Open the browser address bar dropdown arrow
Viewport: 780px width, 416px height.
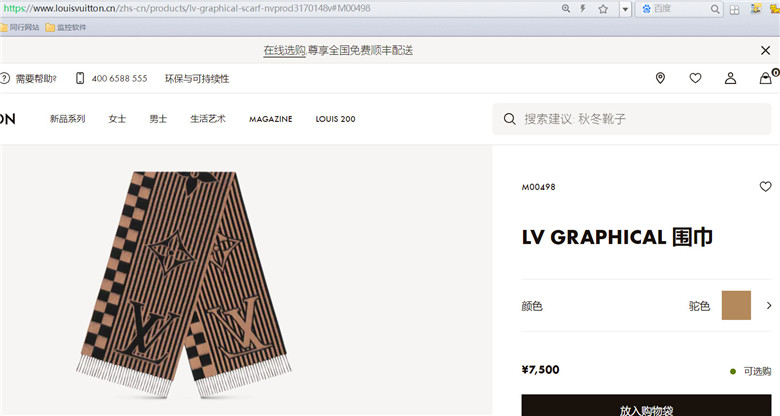click(x=625, y=9)
